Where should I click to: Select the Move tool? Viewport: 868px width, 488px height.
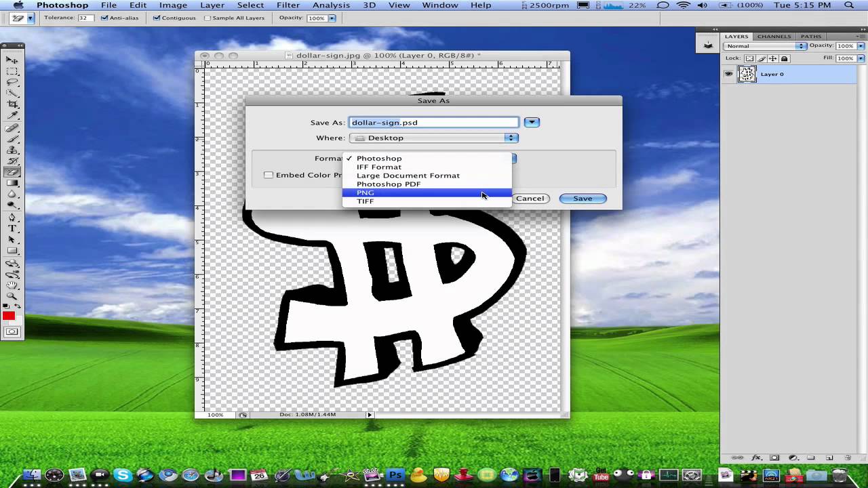tap(12, 60)
